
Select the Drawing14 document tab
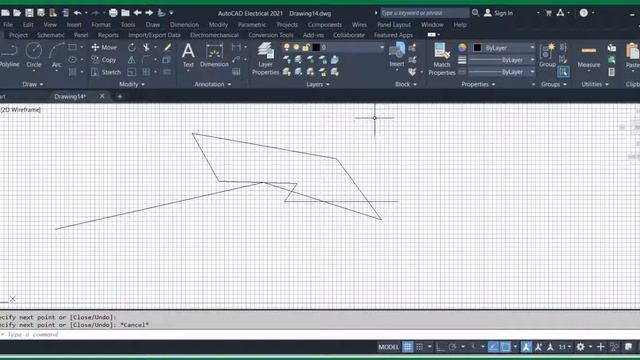(70, 96)
